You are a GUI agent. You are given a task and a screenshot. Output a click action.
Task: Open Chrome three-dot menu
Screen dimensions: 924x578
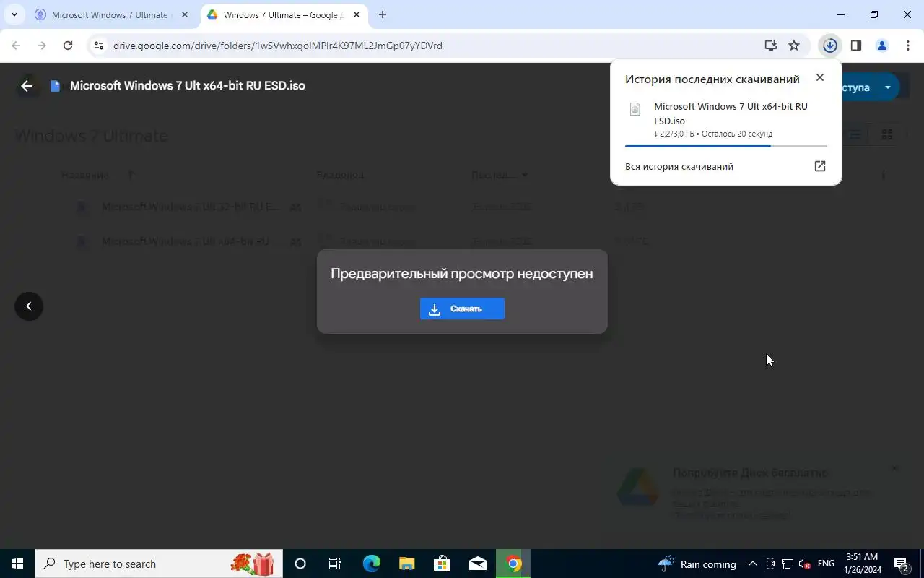[x=907, y=46]
